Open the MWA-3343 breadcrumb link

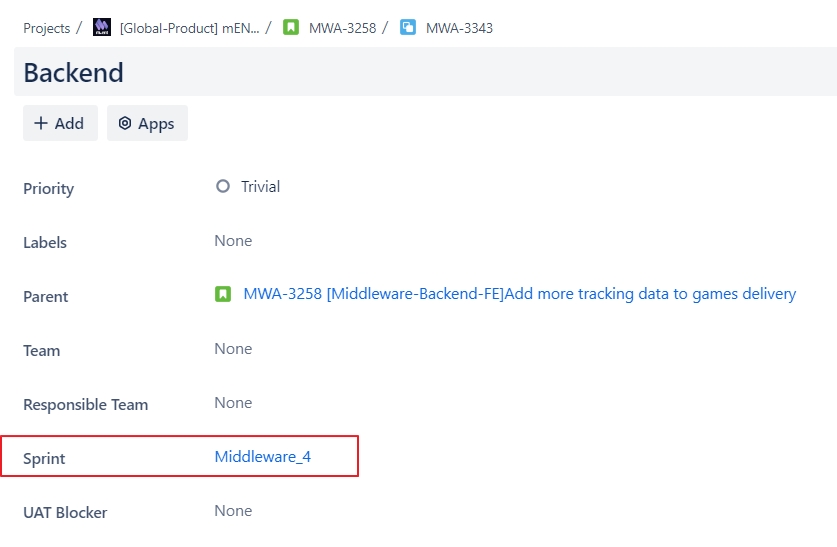[x=459, y=28]
